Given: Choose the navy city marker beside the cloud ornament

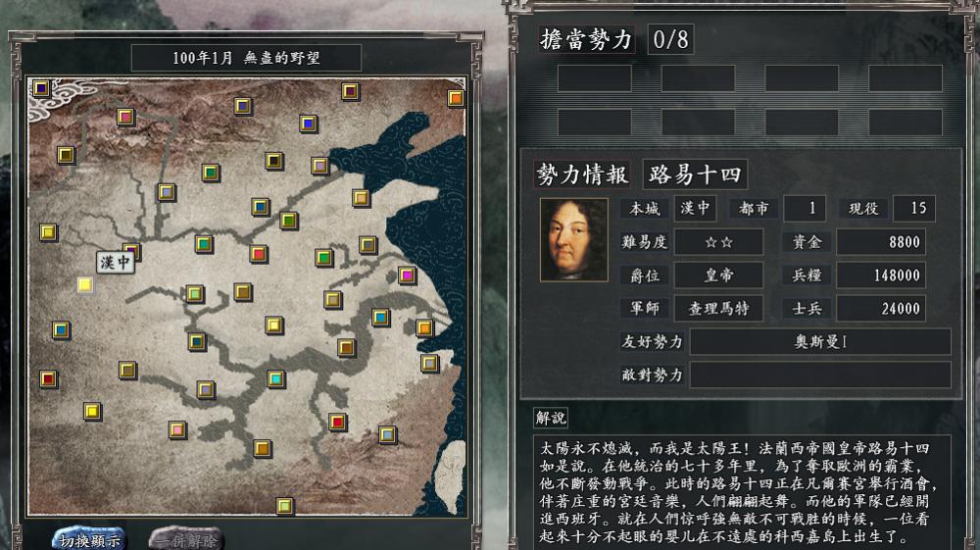Looking at the screenshot, I should [41, 88].
